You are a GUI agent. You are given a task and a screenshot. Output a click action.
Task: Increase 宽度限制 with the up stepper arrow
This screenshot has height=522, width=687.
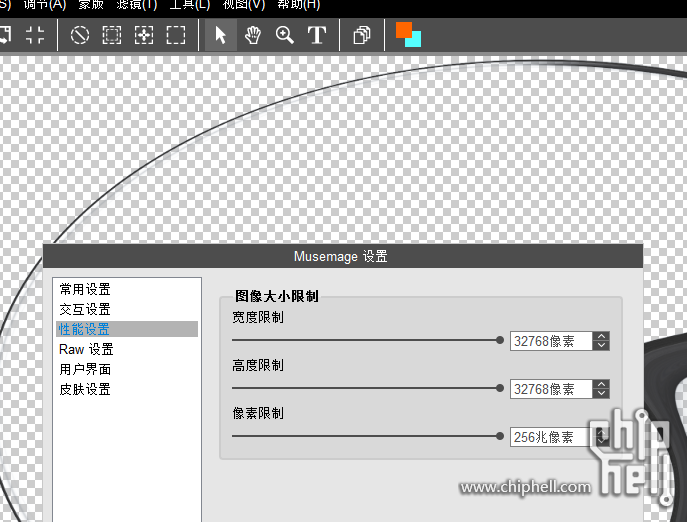point(601,336)
